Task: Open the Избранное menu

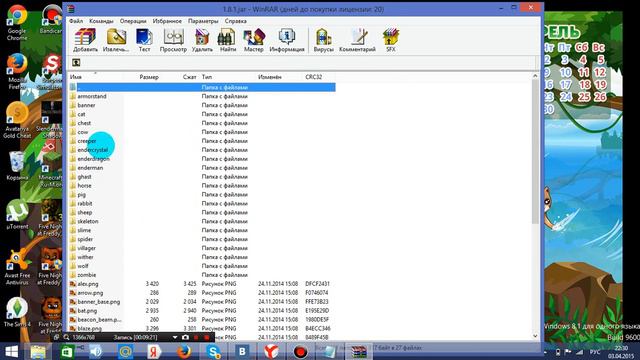Action: (167, 21)
